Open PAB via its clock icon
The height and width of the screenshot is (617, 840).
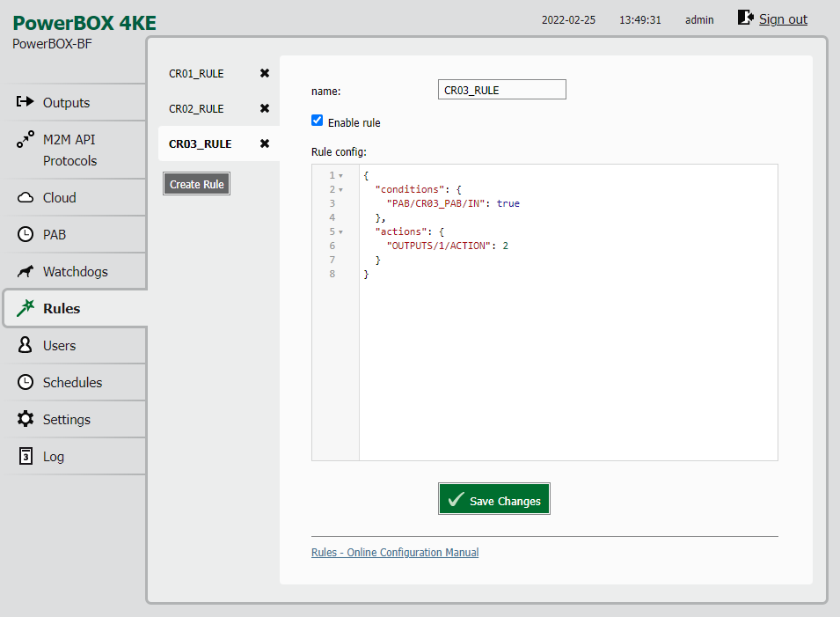tap(26, 234)
